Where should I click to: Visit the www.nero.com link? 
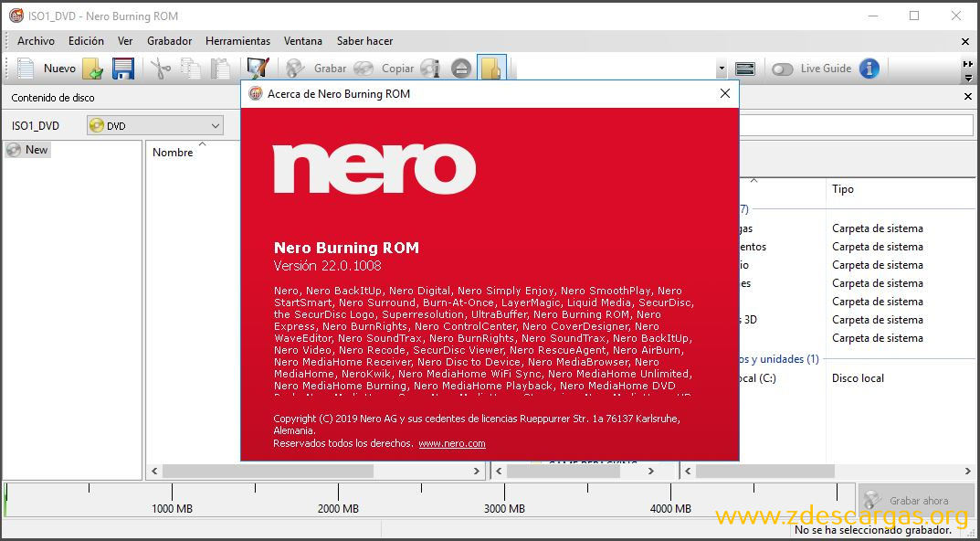452,443
